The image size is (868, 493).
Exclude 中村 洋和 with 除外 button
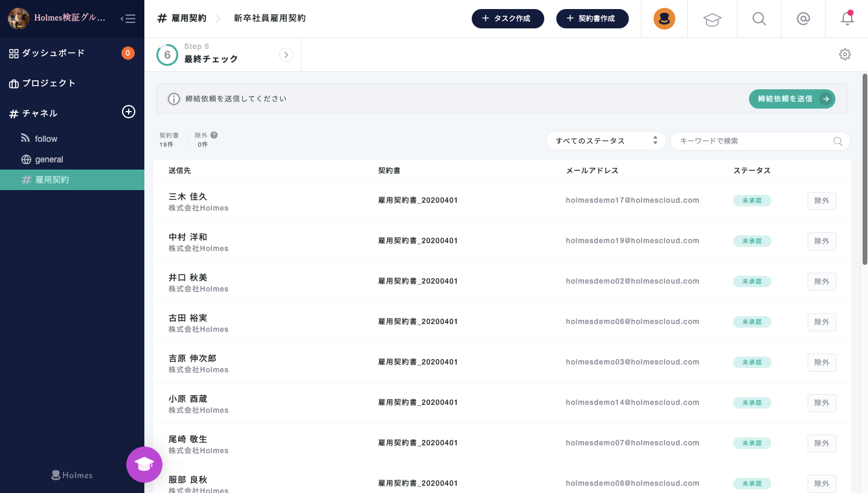point(821,241)
